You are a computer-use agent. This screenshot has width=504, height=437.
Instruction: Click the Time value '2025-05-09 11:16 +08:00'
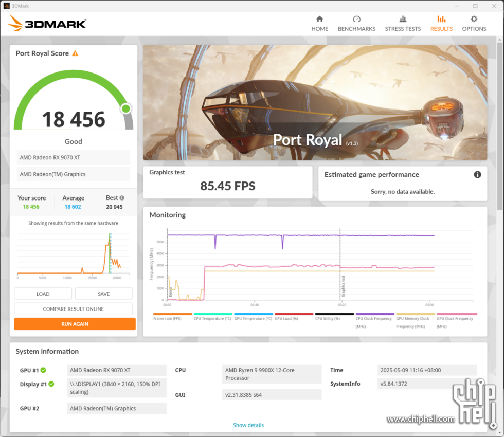pos(427,370)
